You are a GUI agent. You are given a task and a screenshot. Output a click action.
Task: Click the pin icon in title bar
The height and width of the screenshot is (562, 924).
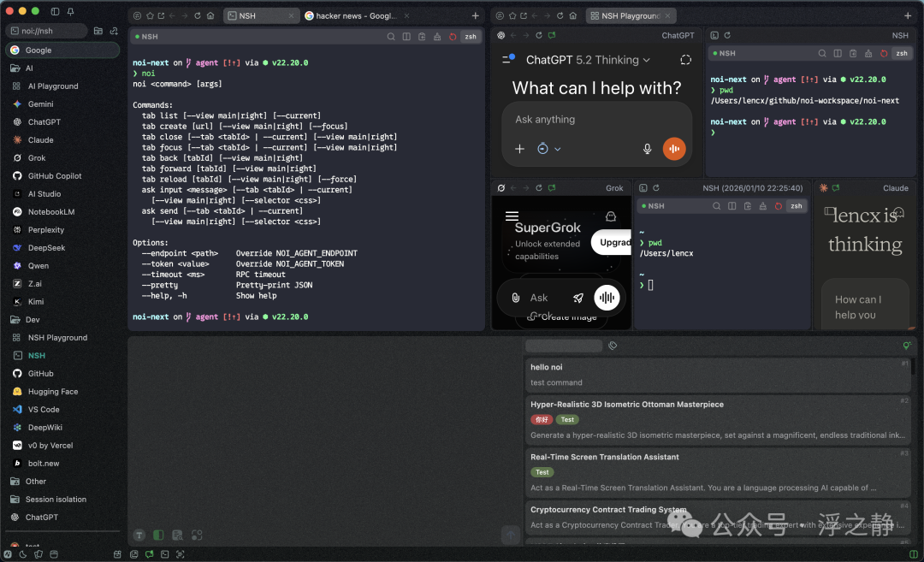70,11
